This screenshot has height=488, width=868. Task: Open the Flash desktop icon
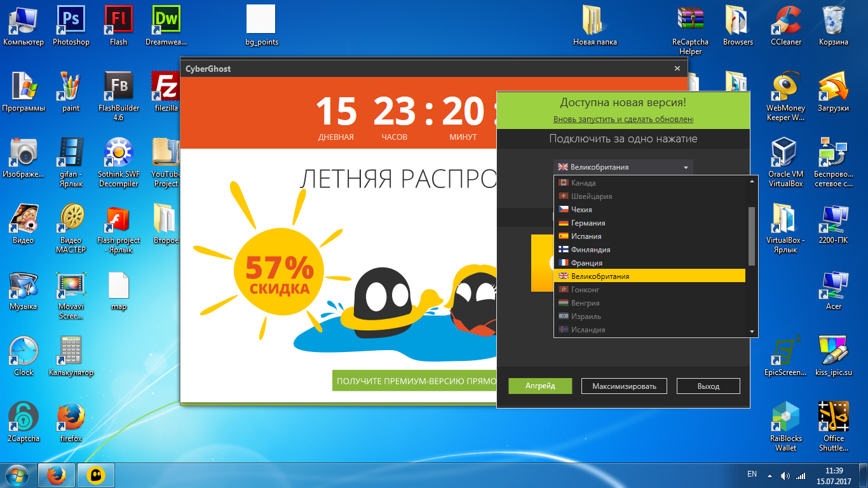point(118,25)
